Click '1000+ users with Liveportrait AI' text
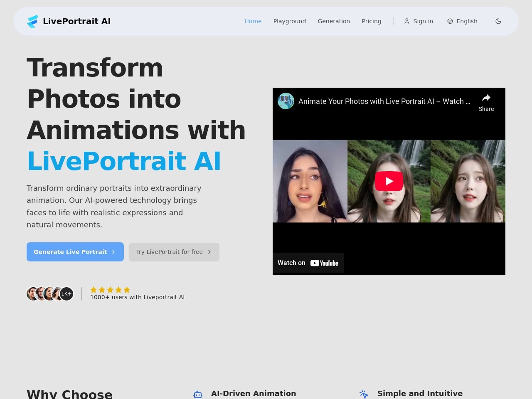 coord(137,297)
